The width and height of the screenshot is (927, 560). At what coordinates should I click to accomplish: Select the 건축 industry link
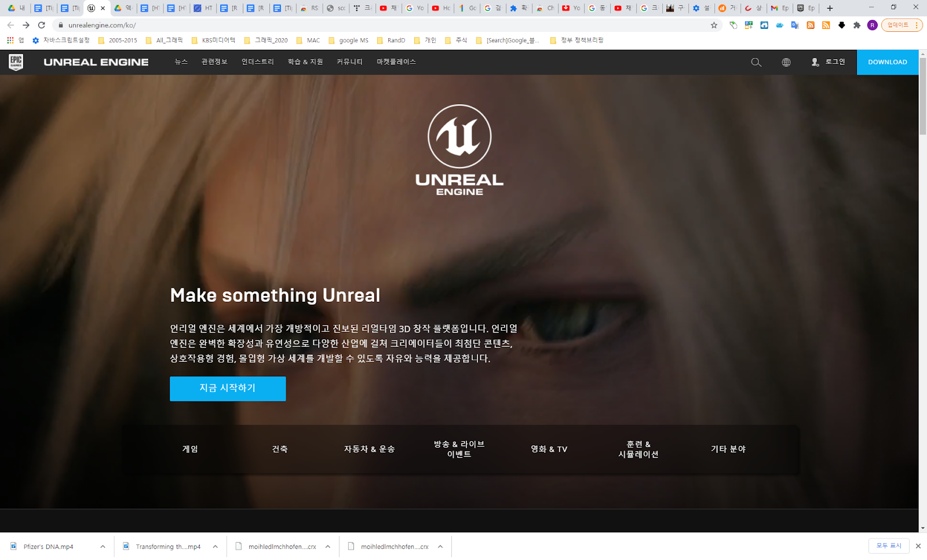pyautogui.click(x=280, y=449)
